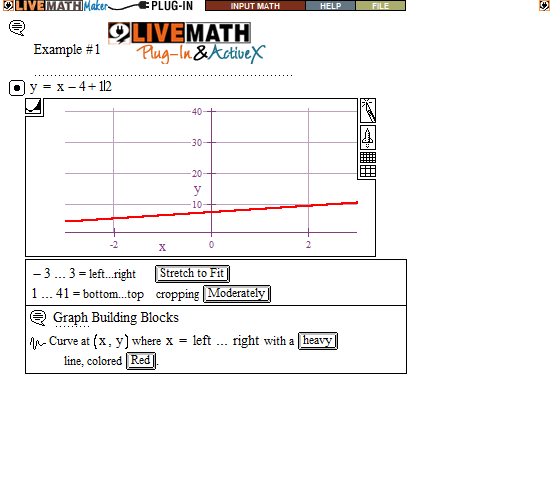550x500 pixels.
Task: Click the Graph Building Blocks heading
Action: click(x=116, y=318)
